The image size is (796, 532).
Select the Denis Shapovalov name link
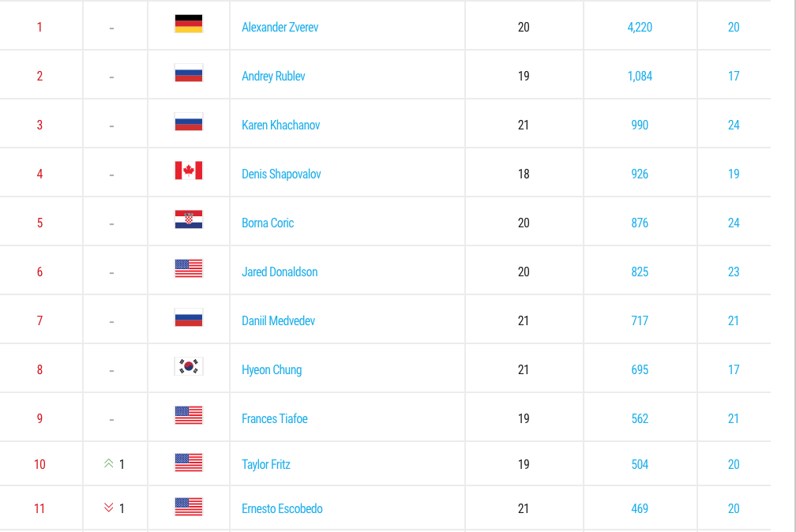281,174
